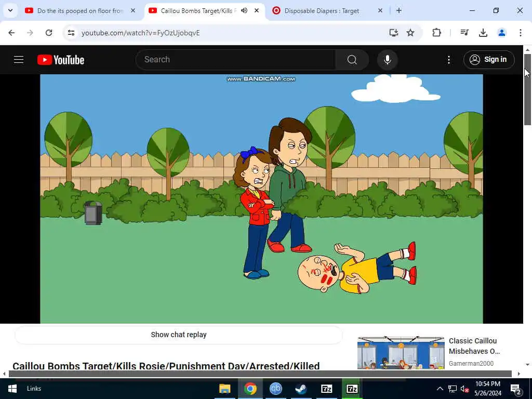Open network status tray icon

453,389
